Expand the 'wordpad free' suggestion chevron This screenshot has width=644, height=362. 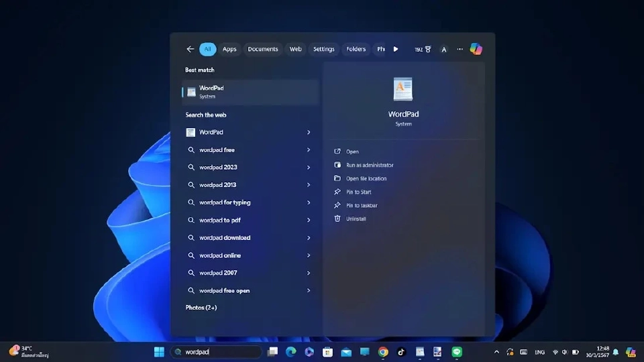pyautogui.click(x=309, y=150)
